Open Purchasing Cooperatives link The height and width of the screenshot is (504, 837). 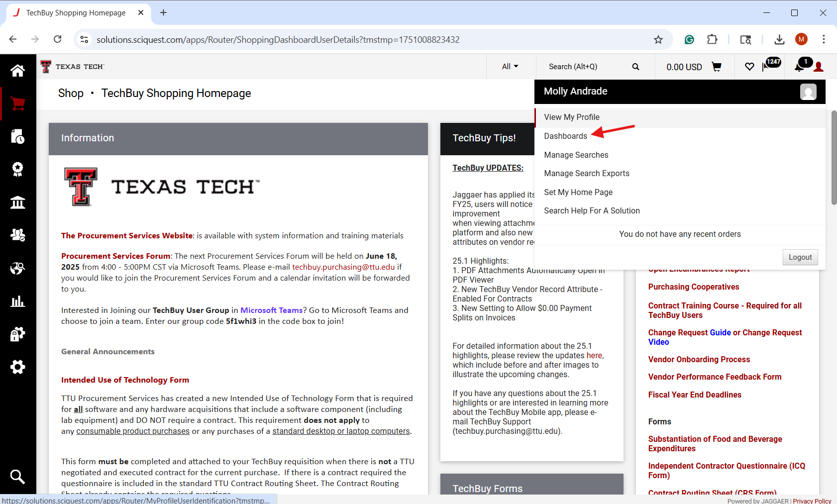pyautogui.click(x=693, y=287)
